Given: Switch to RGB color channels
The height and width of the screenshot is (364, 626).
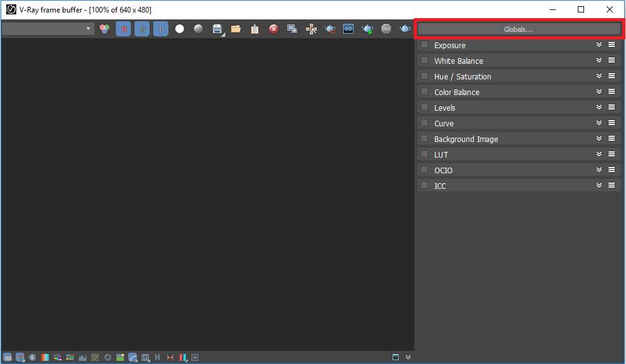Looking at the screenshot, I should pyautogui.click(x=105, y=29).
